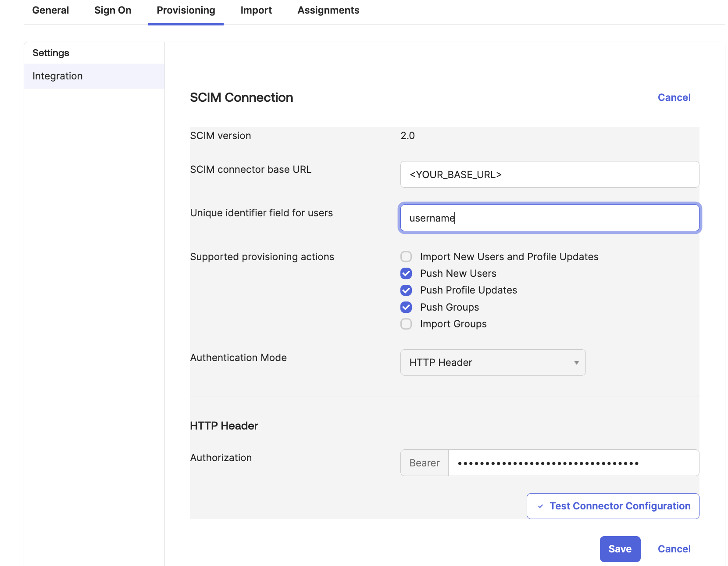The image size is (728, 566).
Task: Click the Cancel link beside Save
Action: point(674,549)
